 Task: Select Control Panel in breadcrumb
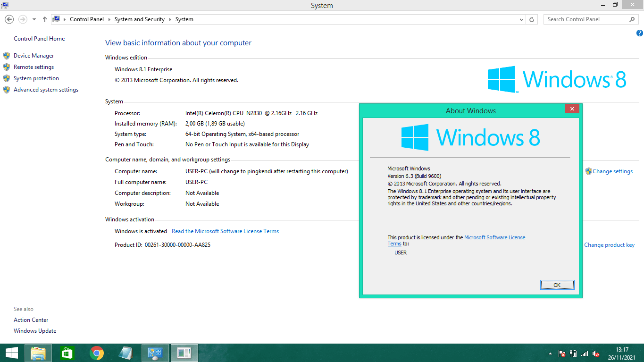point(87,19)
